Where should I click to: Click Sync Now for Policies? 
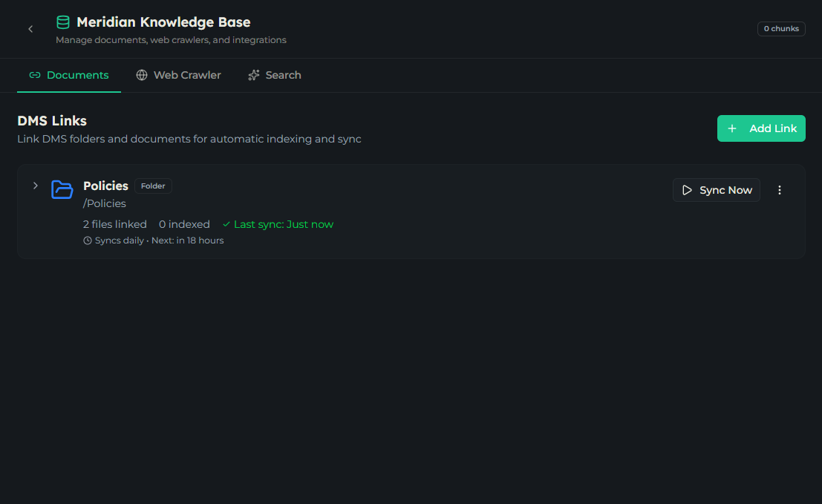(x=716, y=190)
